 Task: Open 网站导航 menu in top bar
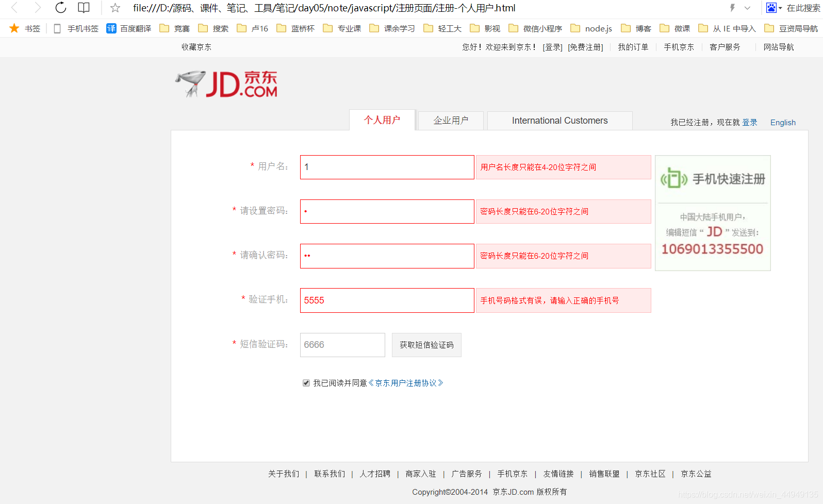click(x=779, y=47)
